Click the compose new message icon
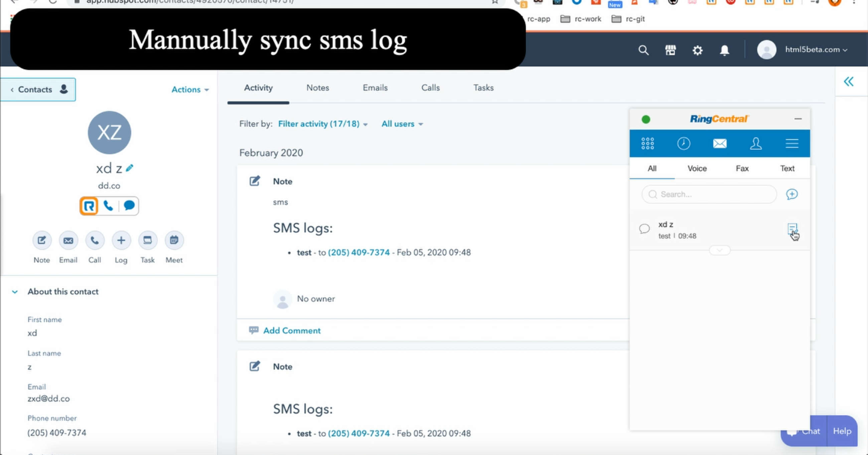Screen dimensions: 868x455 (792, 194)
